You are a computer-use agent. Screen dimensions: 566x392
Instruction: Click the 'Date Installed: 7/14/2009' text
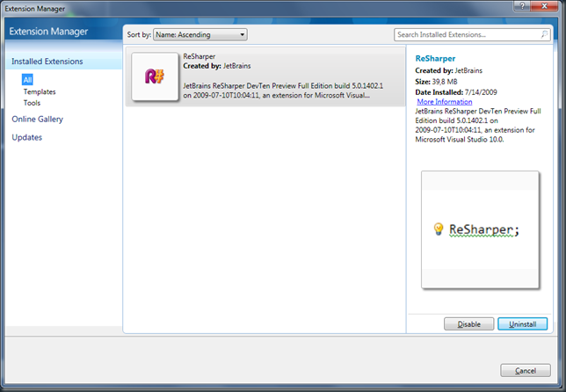pyautogui.click(x=456, y=92)
